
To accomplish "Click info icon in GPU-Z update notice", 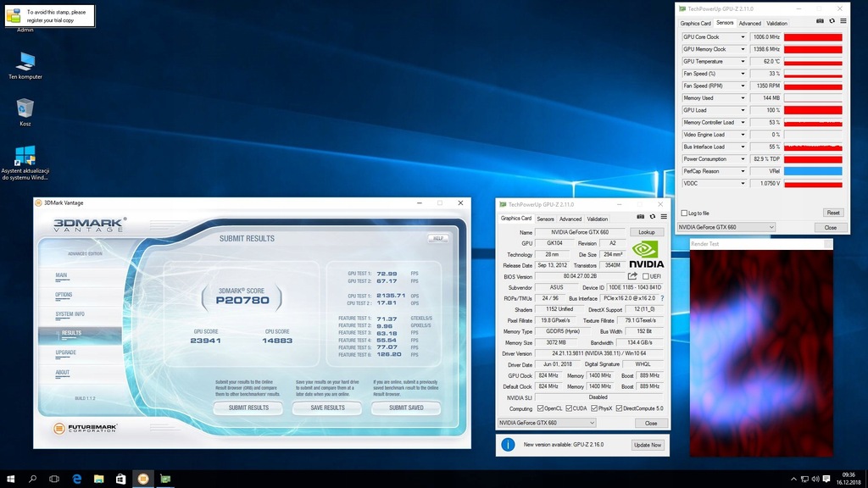I will click(x=508, y=444).
